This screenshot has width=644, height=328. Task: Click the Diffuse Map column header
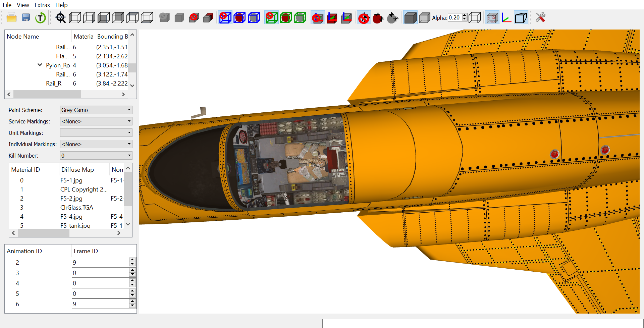coord(84,170)
